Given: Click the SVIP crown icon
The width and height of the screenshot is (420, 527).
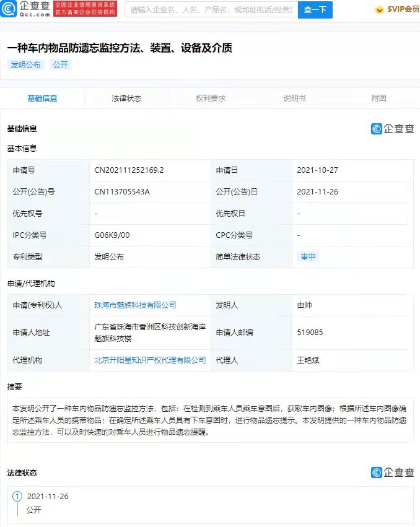Looking at the screenshot, I should pos(379,9).
